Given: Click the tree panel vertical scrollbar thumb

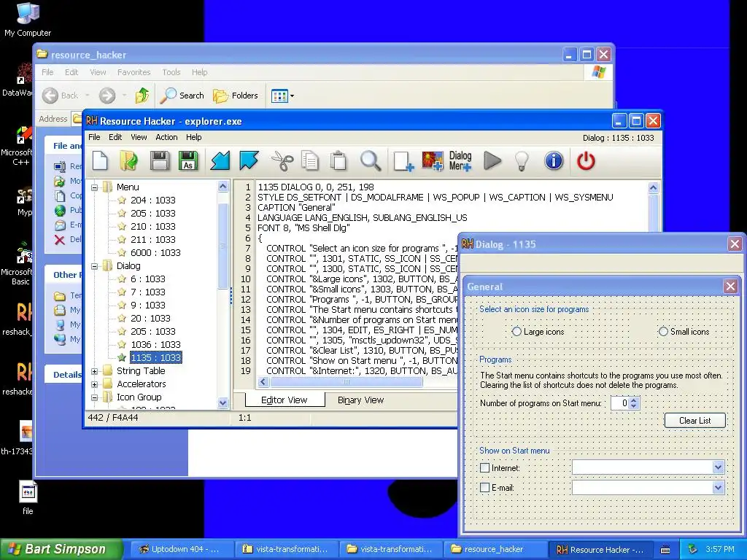Looking at the screenshot, I should click(223, 246).
